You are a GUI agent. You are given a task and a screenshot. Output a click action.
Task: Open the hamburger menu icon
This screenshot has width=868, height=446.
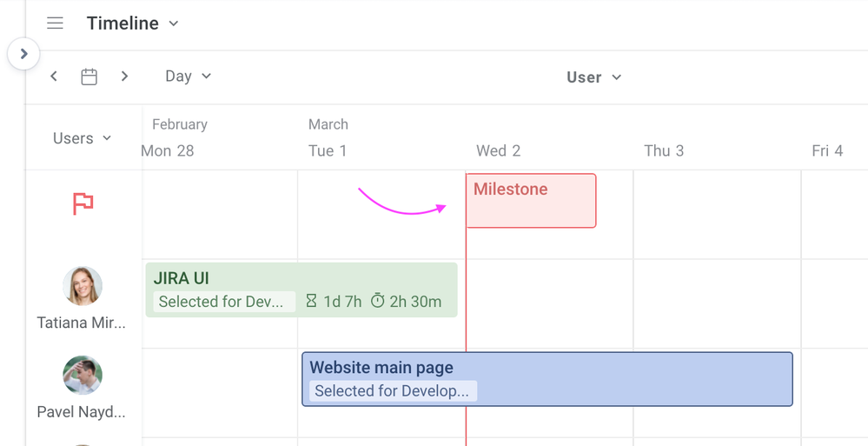click(55, 23)
